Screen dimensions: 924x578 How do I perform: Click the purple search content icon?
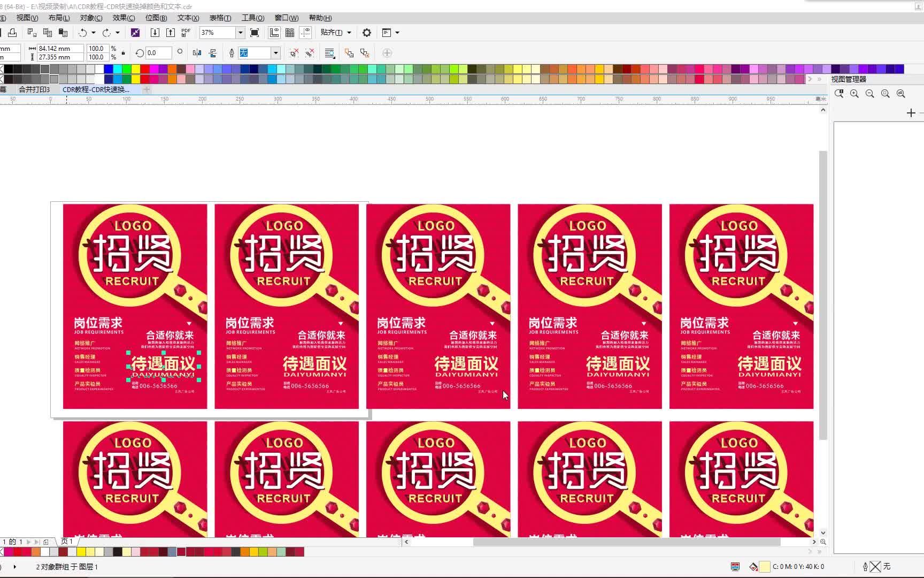click(135, 33)
